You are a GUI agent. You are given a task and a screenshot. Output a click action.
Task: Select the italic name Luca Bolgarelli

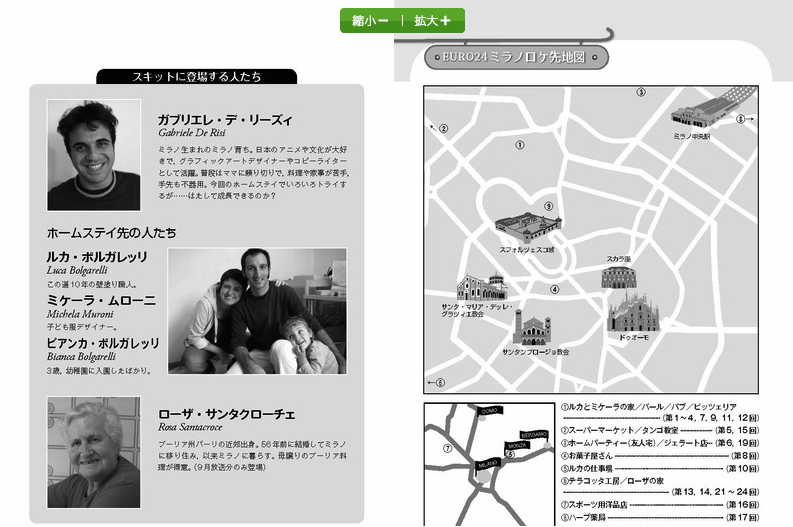[x=77, y=270]
